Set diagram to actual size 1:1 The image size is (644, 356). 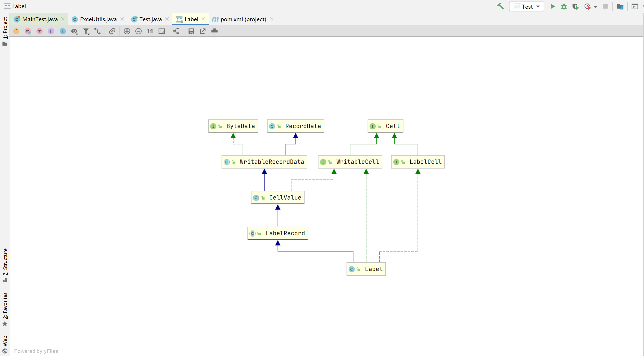[x=150, y=31]
